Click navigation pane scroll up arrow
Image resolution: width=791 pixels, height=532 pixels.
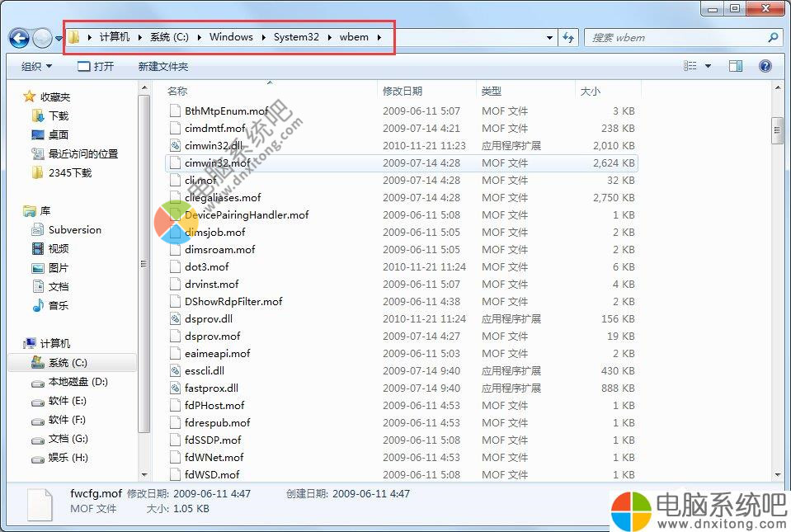[x=144, y=87]
